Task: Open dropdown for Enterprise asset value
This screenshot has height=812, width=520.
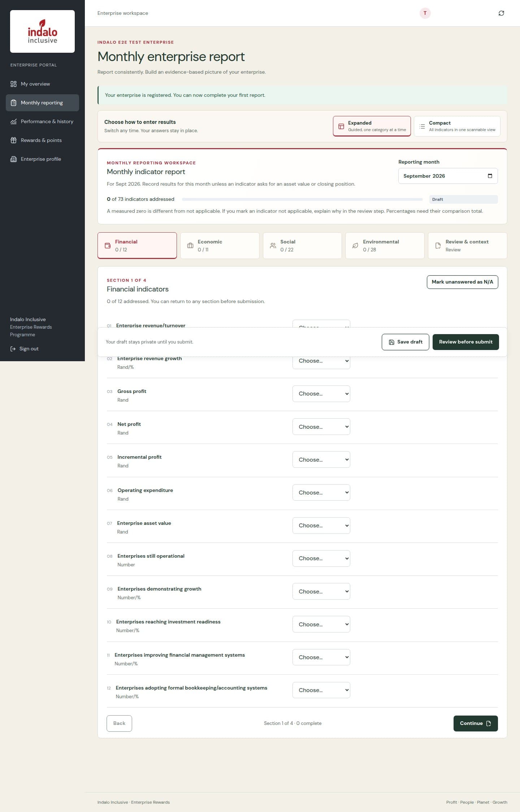Action: [321, 525]
